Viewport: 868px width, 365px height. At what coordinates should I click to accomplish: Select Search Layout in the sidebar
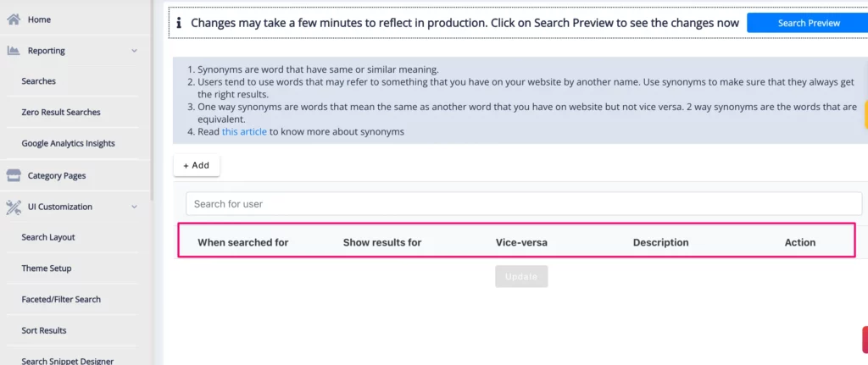(x=48, y=237)
